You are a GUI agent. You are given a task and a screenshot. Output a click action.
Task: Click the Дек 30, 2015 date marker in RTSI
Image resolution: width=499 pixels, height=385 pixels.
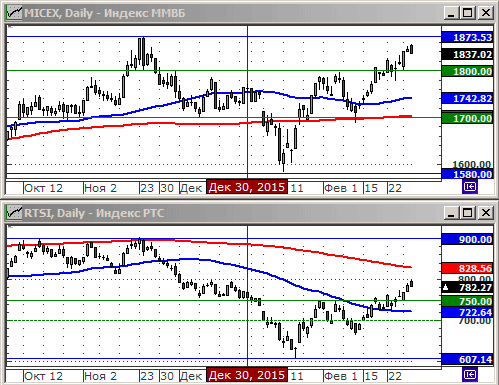coord(247,375)
